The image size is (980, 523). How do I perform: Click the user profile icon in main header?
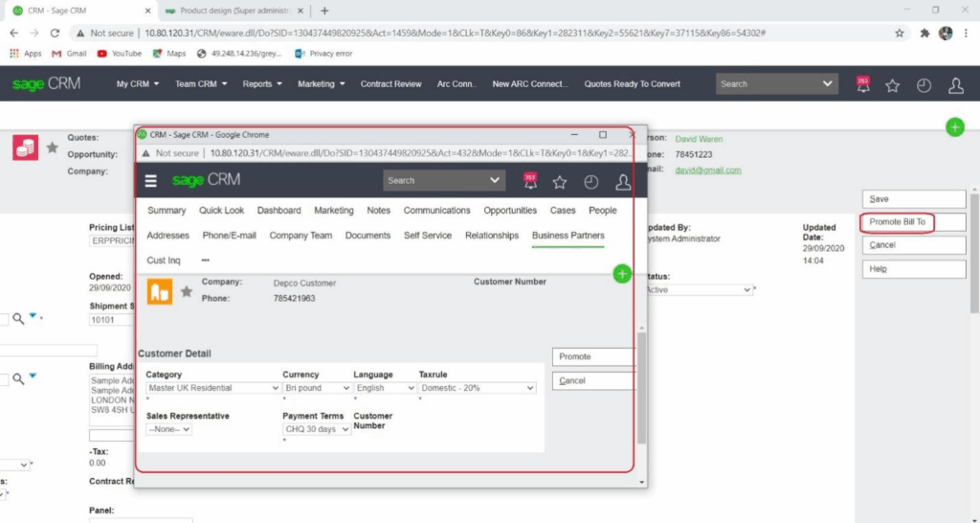pyautogui.click(x=955, y=84)
